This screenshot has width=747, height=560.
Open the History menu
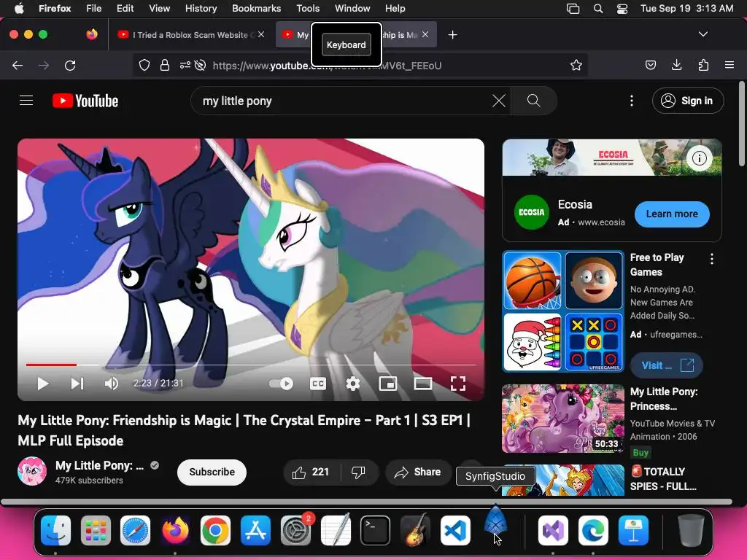tap(201, 8)
